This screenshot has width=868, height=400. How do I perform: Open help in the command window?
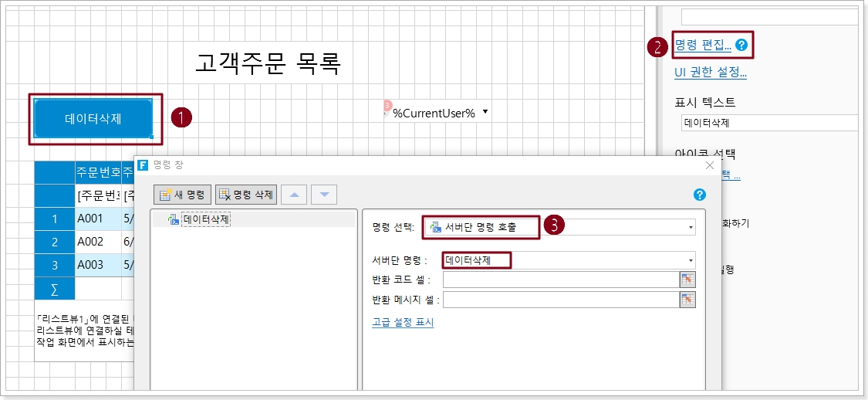(700, 195)
